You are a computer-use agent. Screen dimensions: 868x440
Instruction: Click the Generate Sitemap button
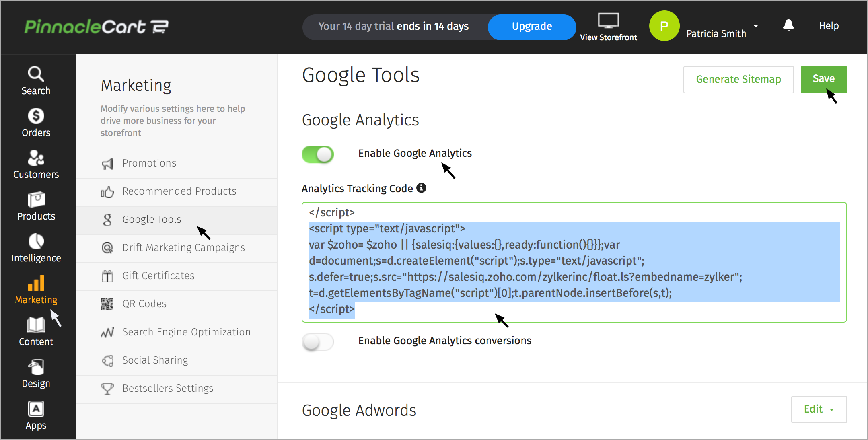click(x=738, y=80)
